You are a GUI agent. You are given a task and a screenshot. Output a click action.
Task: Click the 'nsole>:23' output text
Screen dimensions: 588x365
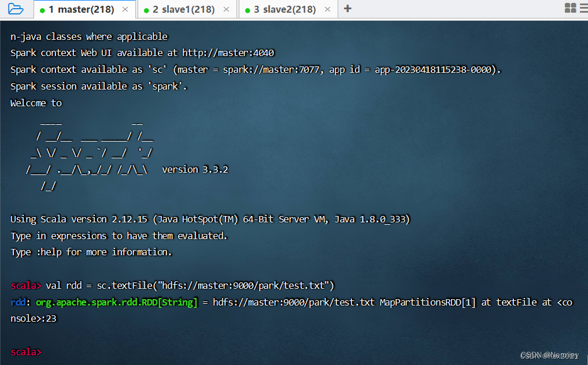(x=34, y=319)
